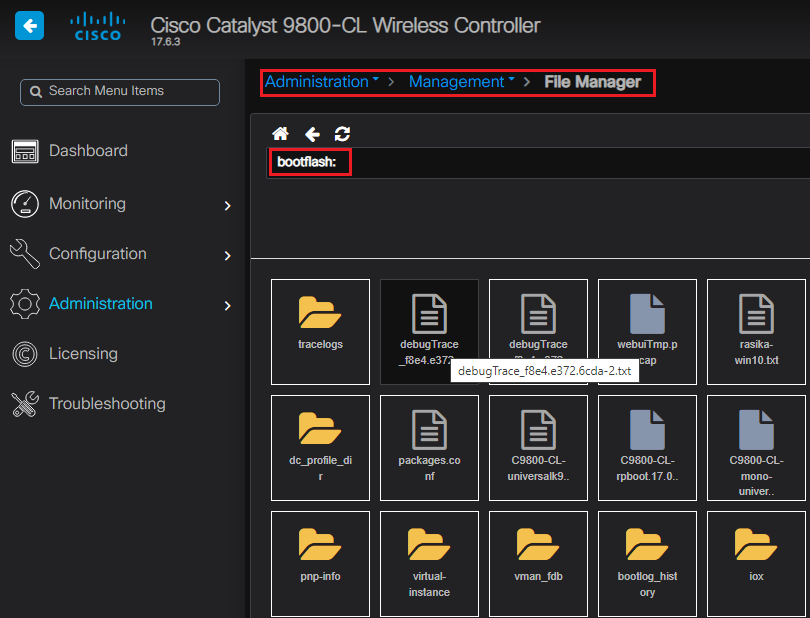The width and height of the screenshot is (810, 618).
Task: Refresh the file manager listing
Action: [x=342, y=134]
